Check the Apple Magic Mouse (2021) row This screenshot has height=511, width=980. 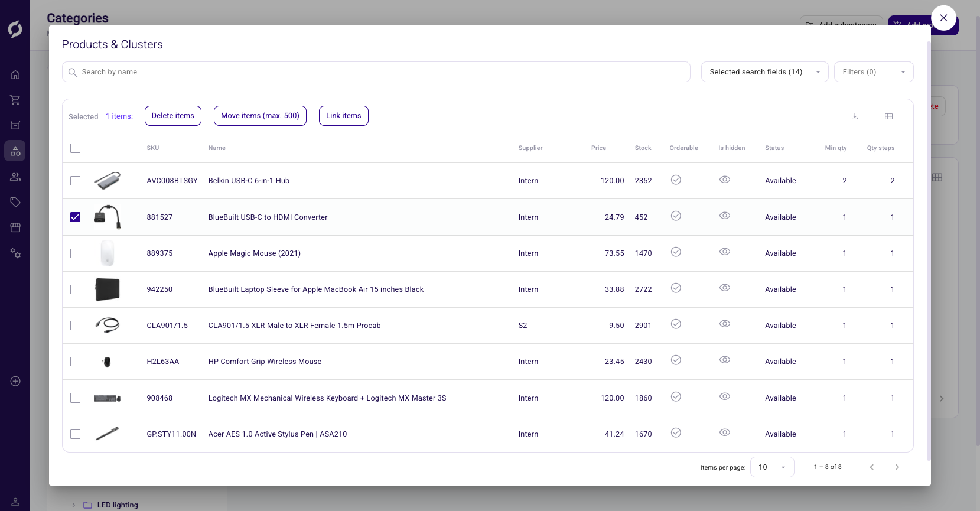click(x=75, y=253)
